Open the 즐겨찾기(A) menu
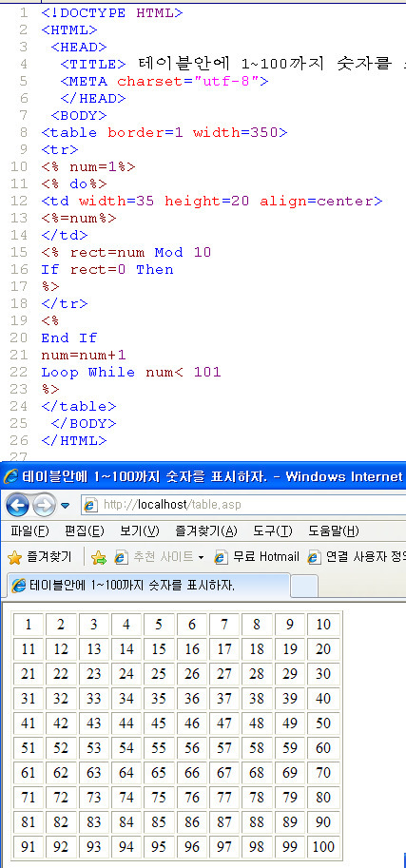Image resolution: width=406 pixels, height=868 pixels. click(x=206, y=532)
